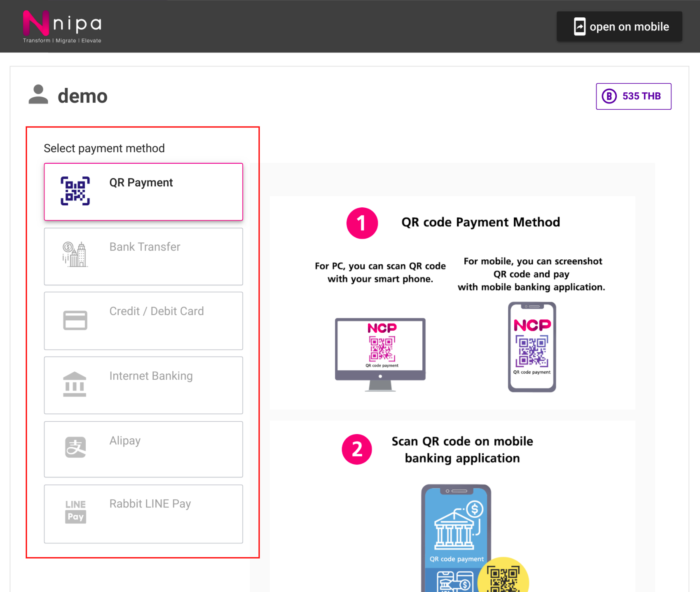This screenshot has height=592, width=700.
Task: Click the Baht currency symbol icon
Action: click(x=609, y=96)
